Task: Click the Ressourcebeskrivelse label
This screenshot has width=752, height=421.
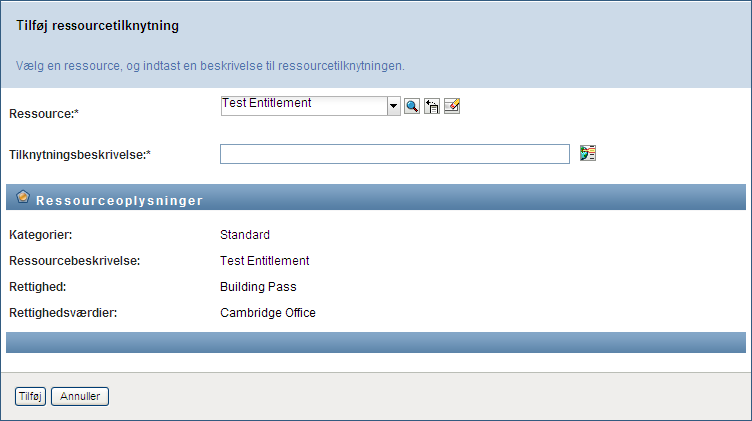Action: tap(74, 261)
